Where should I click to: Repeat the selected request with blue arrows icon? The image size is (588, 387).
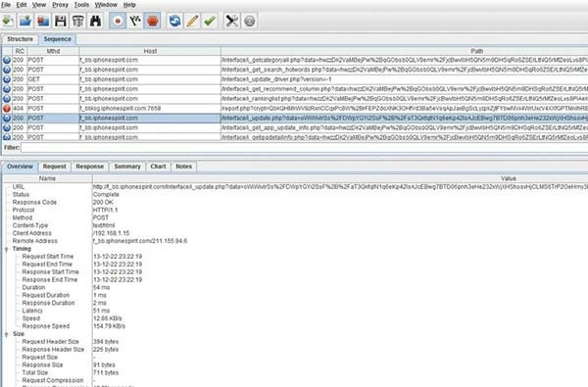[x=174, y=21]
